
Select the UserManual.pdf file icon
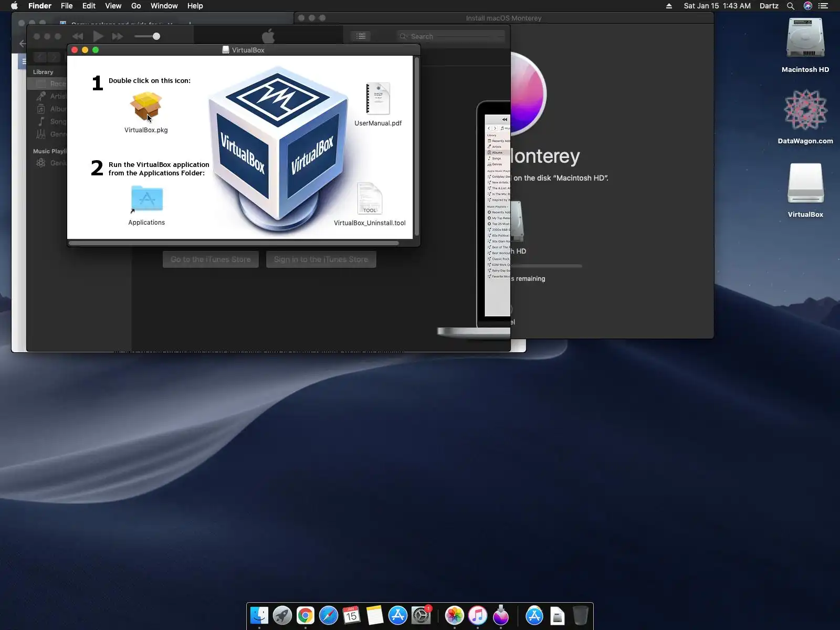tap(378, 99)
